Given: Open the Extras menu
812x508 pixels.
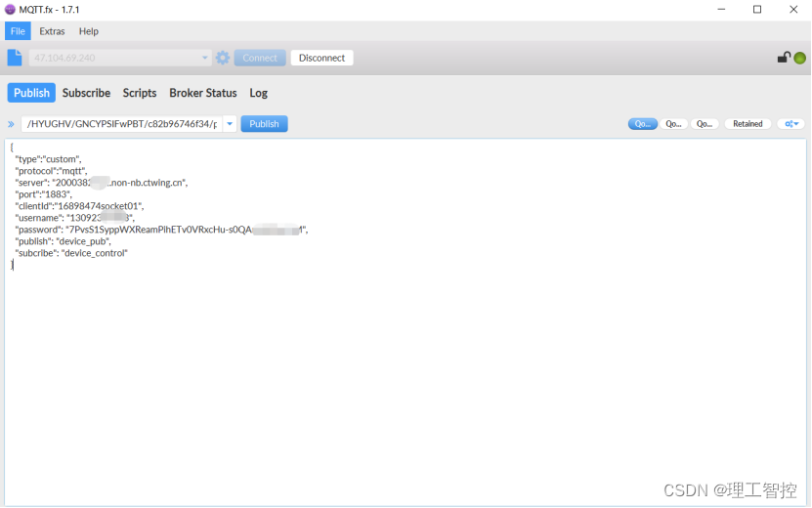Looking at the screenshot, I should point(52,31).
